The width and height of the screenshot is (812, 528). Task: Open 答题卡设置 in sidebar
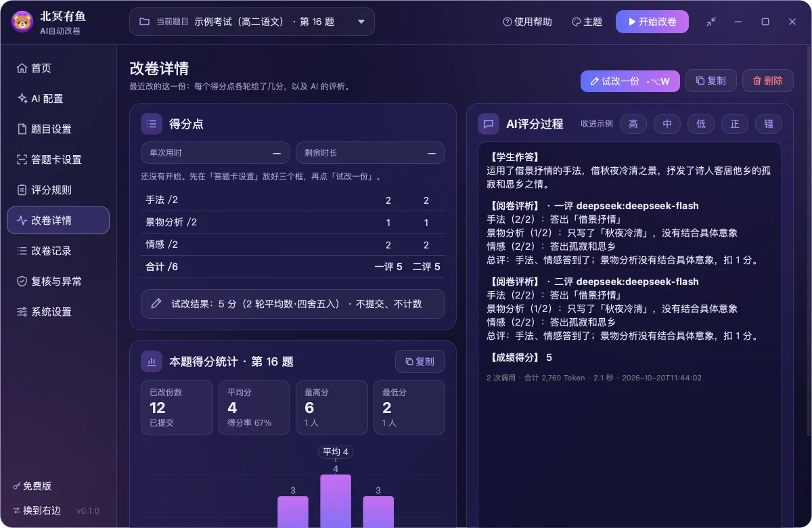pos(58,159)
